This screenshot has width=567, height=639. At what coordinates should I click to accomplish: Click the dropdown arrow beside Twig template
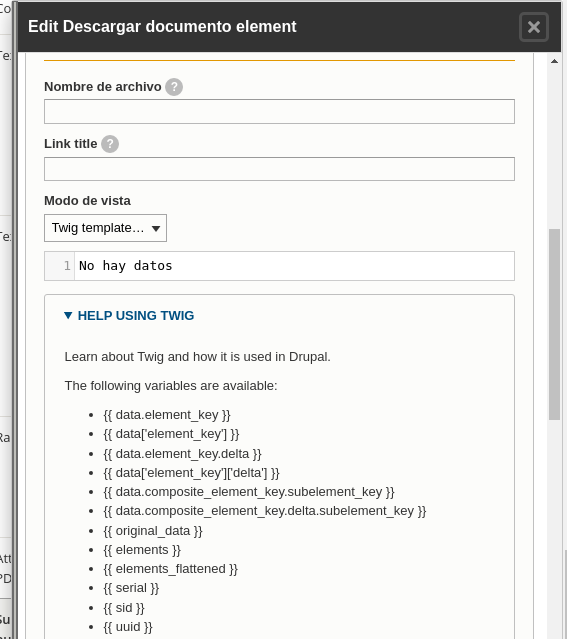(156, 229)
